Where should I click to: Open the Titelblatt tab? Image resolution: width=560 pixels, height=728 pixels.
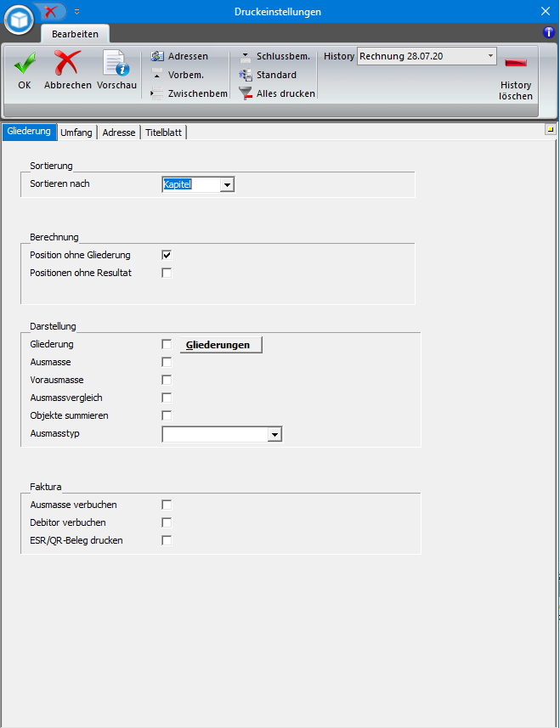click(x=163, y=133)
